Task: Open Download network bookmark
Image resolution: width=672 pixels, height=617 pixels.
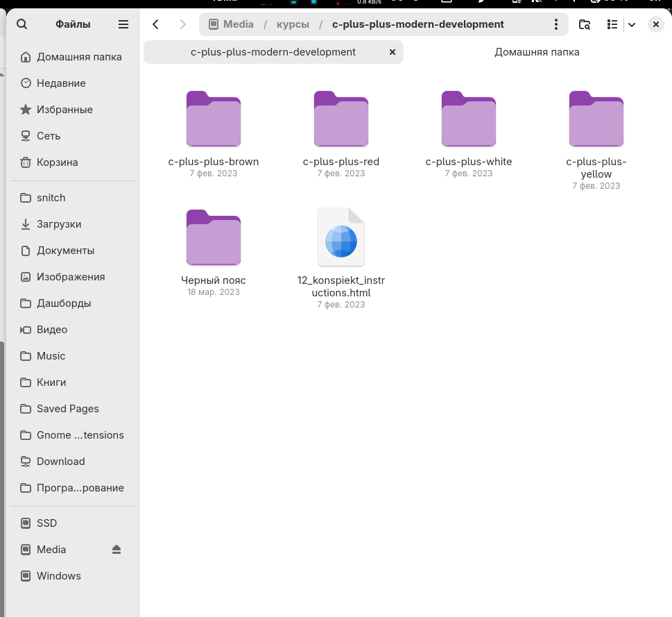Action: pyautogui.click(x=73, y=462)
